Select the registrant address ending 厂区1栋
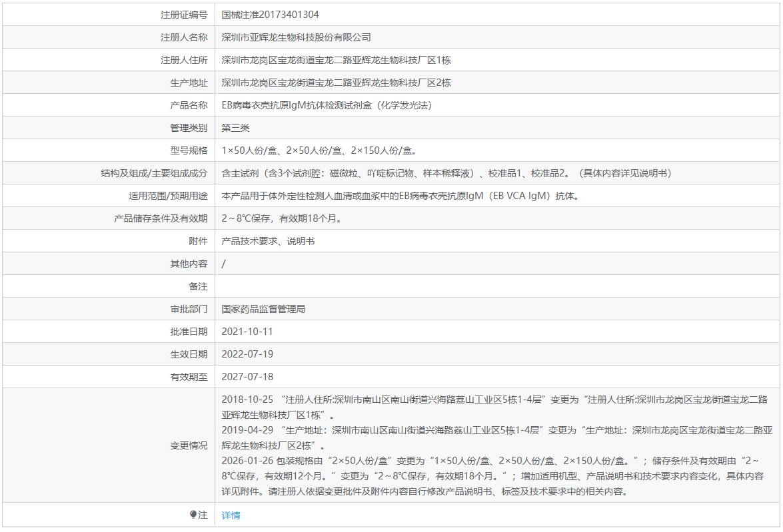The height and width of the screenshot is (532, 783). point(336,60)
